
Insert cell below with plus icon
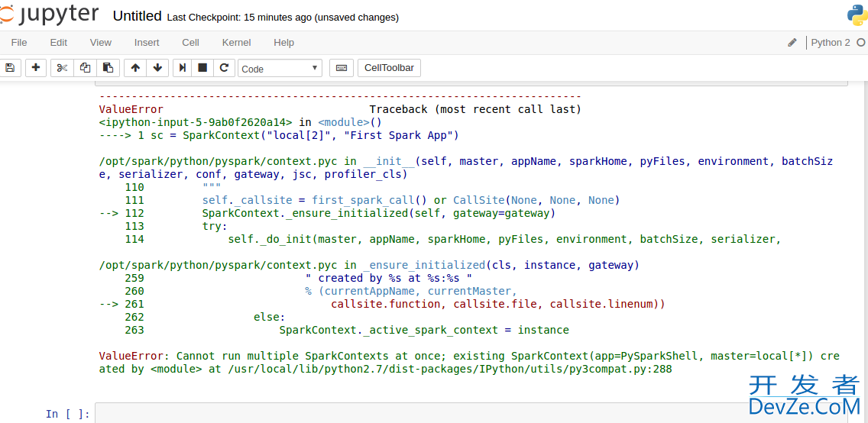pyautogui.click(x=36, y=68)
